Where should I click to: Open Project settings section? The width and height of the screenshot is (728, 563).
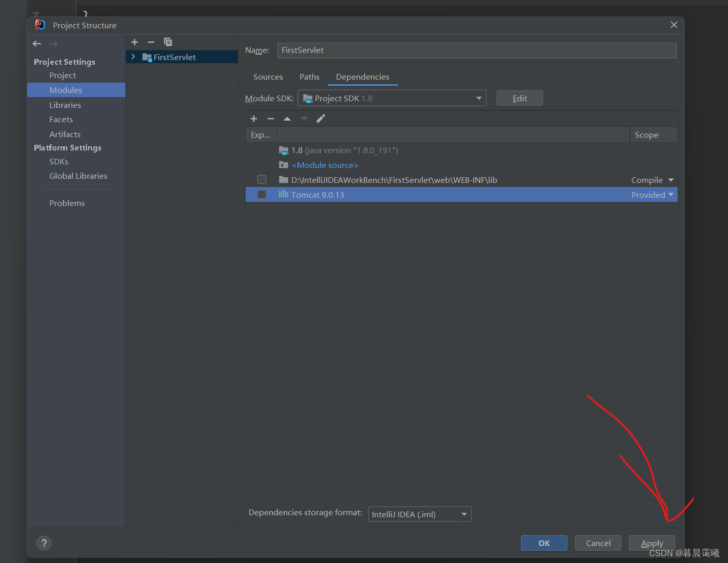pyautogui.click(x=63, y=76)
